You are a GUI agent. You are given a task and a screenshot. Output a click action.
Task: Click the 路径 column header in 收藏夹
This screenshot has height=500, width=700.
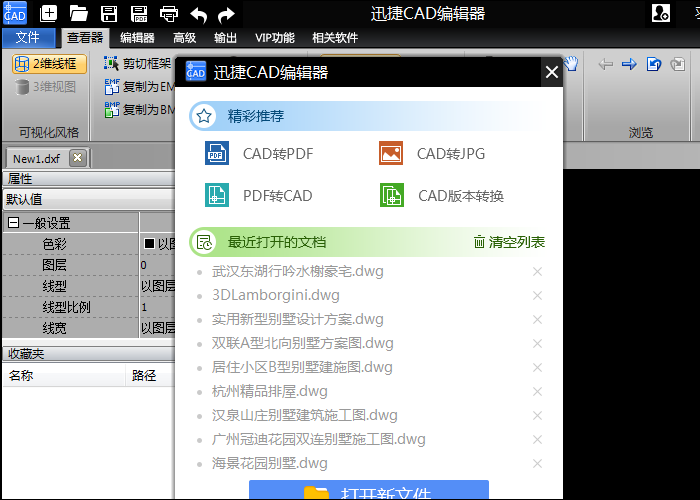pos(150,375)
